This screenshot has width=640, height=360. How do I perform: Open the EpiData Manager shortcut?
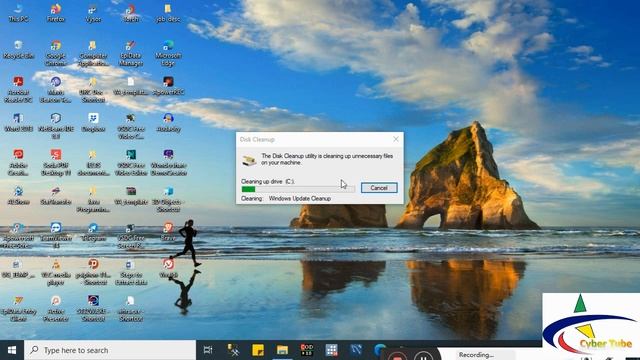pos(131,53)
